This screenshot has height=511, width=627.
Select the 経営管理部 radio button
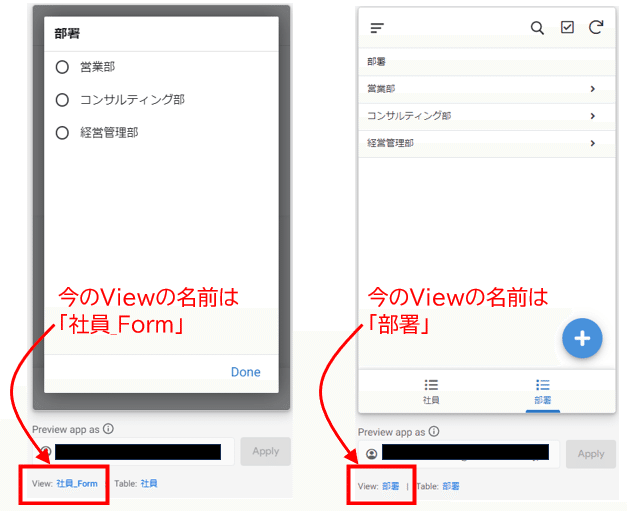tap(62, 133)
